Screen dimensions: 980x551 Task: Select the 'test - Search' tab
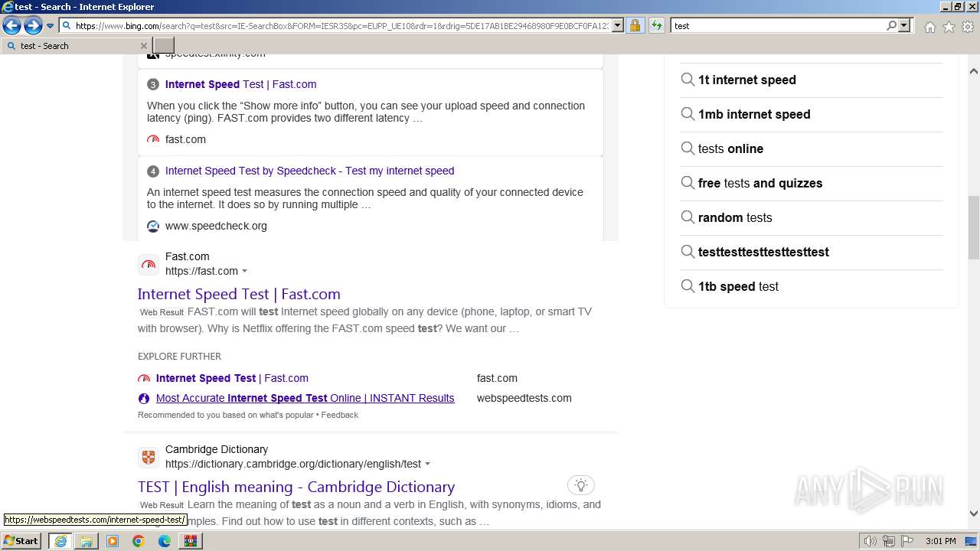coord(75,46)
